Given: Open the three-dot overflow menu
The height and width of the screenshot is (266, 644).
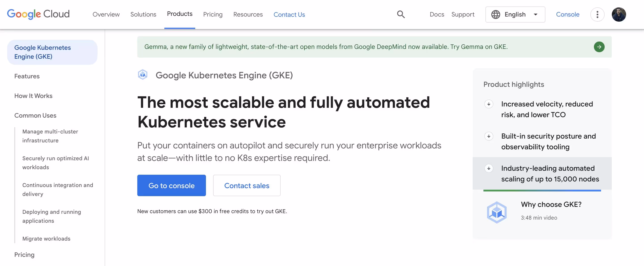Looking at the screenshot, I should pos(597,15).
